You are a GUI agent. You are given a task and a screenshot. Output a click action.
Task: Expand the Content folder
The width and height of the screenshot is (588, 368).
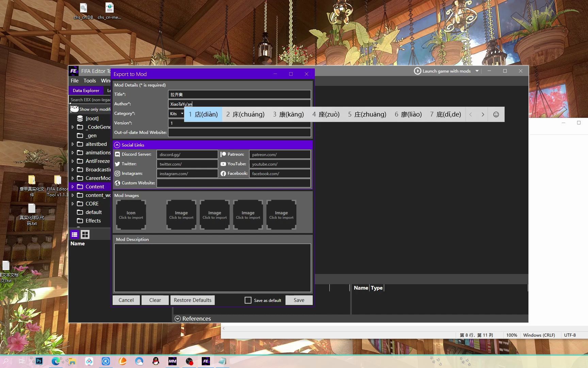pyautogui.click(x=72, y=187)
